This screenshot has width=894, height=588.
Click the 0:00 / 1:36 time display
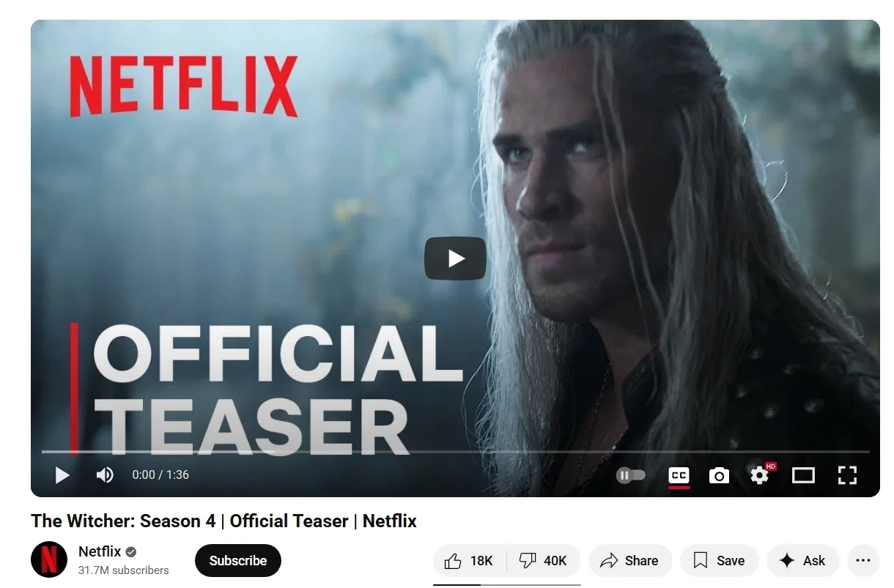(x=160, y=475)
